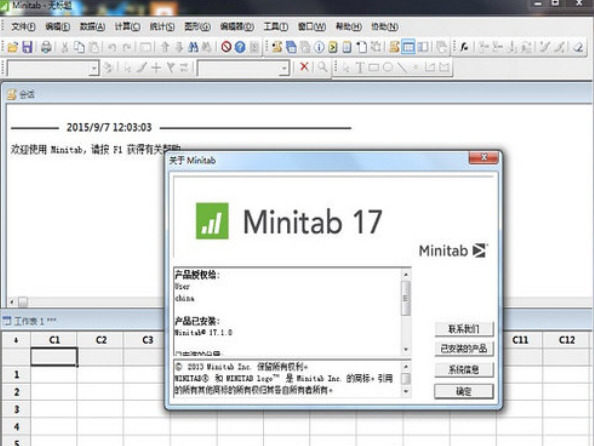Open the 编辑(E) menu
The width and height of the screenshot is (594, 446).
58,27
